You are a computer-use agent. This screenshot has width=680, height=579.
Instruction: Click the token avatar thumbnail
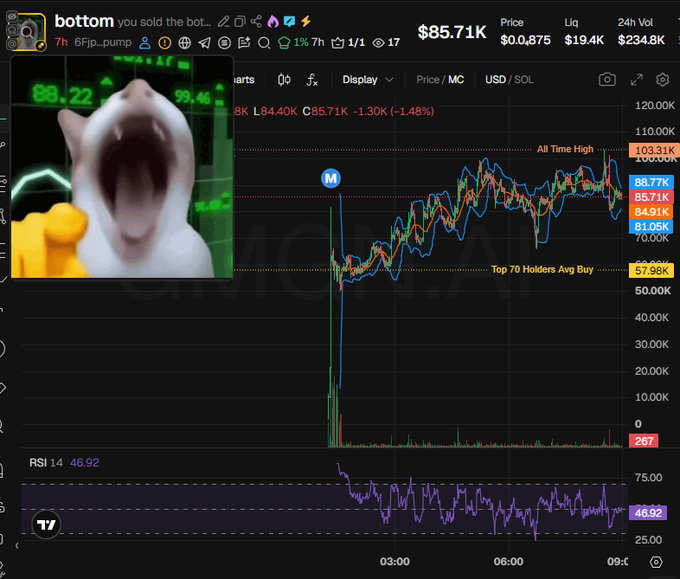(29, 32)
